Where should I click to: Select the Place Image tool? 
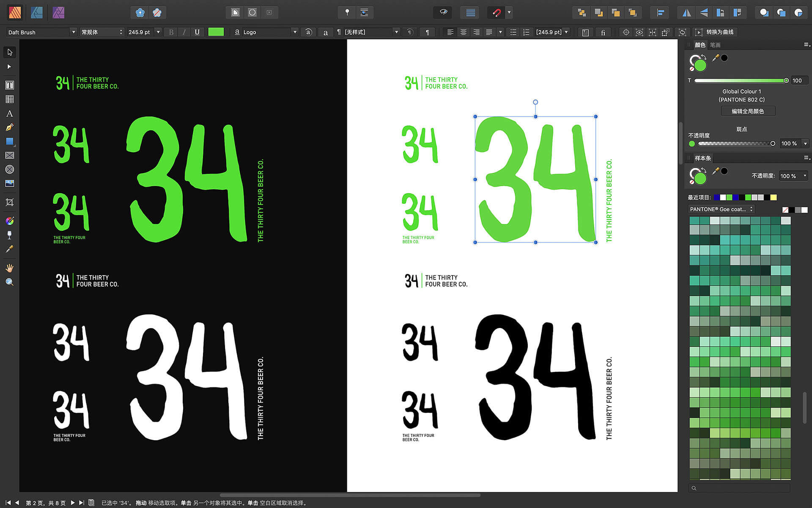click(10, 183)
